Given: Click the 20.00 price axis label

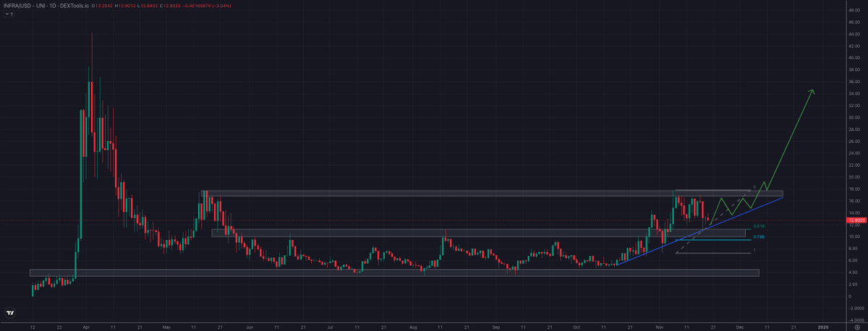Looking at the screenshot, I should click(x=854, y=177).
